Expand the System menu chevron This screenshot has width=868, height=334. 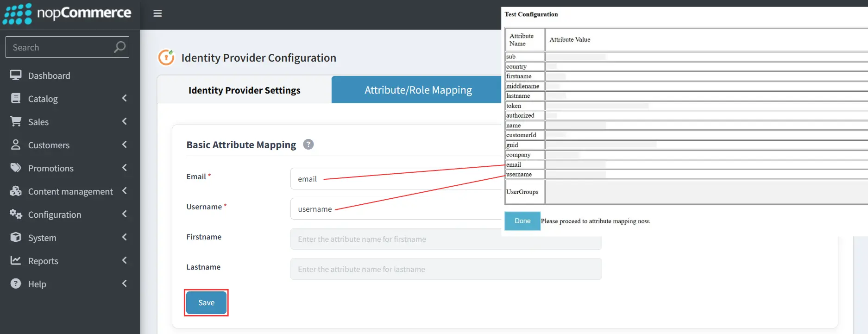(124, 237)
